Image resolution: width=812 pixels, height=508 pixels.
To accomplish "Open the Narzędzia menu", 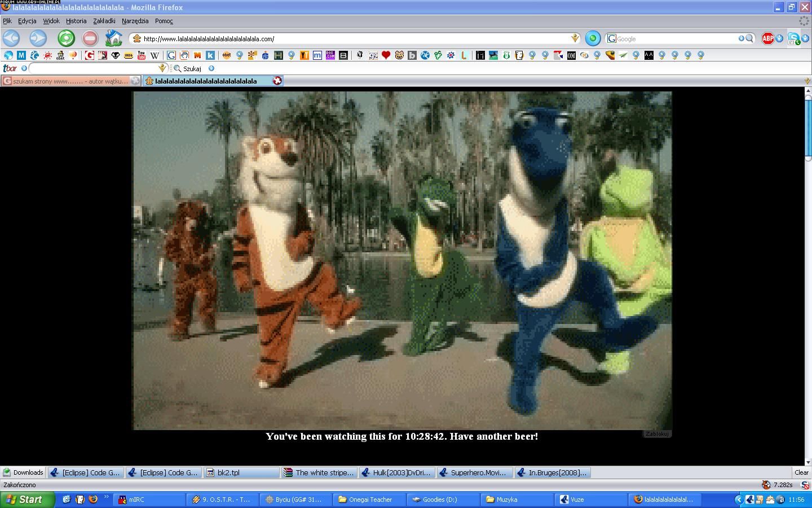I will click(135, 21).
